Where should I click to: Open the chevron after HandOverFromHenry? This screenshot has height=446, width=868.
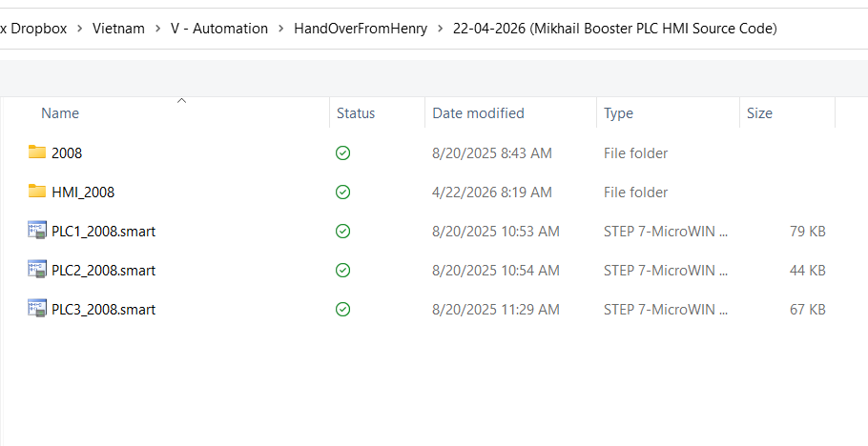(x=440, y=29)
